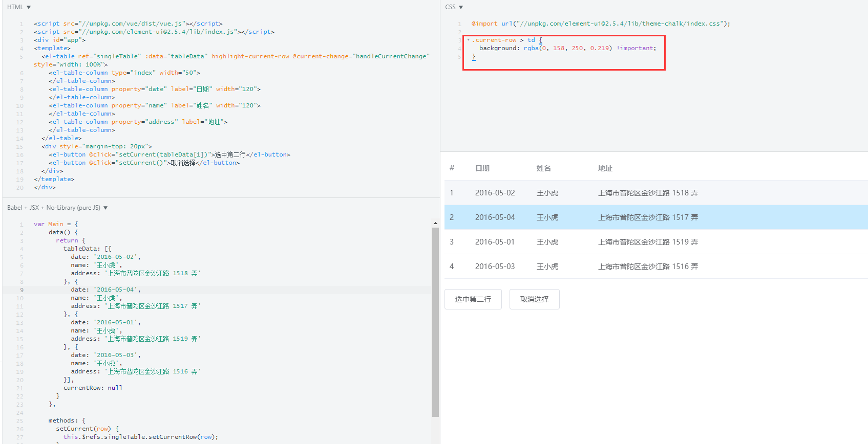Select the table row dated 2016-05-02
The image size is (868, 444).
click(656, 193)
